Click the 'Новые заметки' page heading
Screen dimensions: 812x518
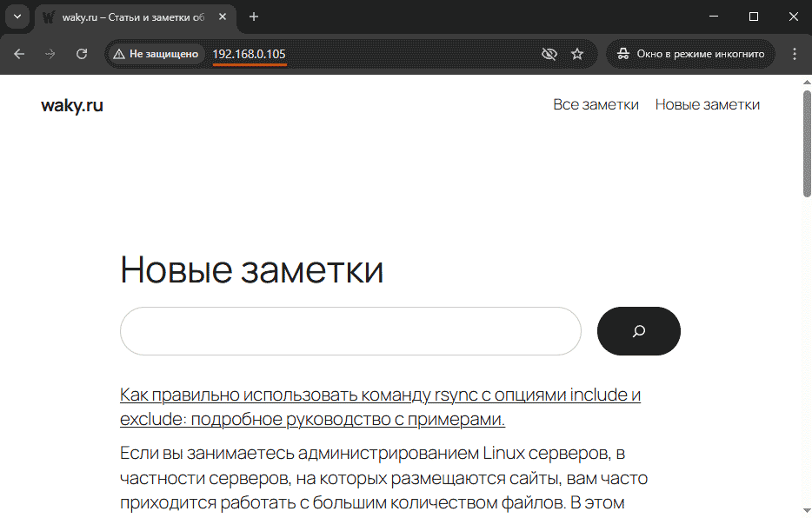pyautogui.click(x=251, y=269)
